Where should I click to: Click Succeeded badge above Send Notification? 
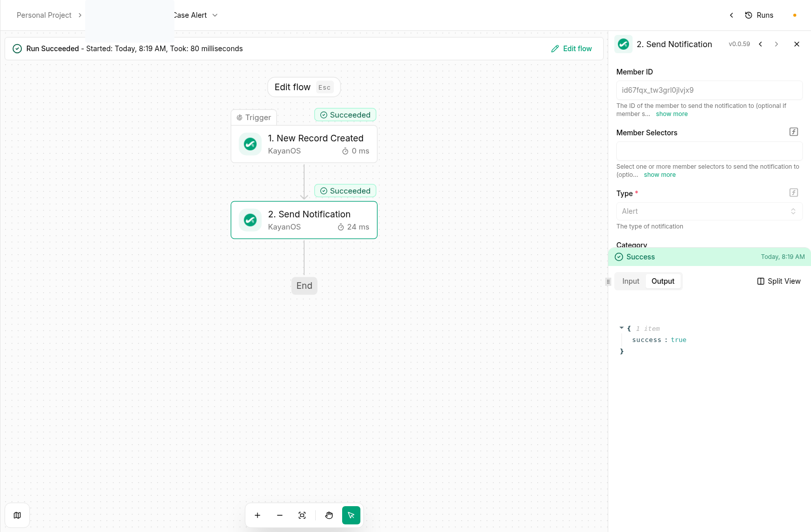point(345,191)
